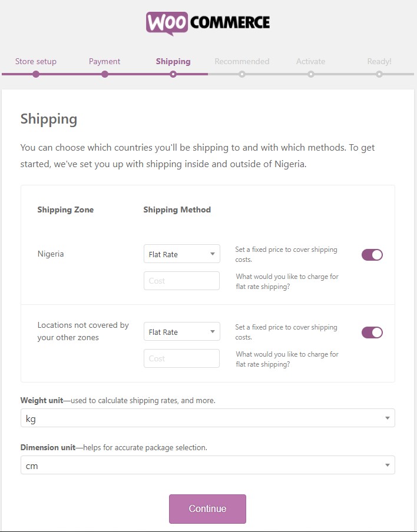Viewport: 417px width, 532px height.
Task: Click the Ready! step dot
Action: pos(379,74)
